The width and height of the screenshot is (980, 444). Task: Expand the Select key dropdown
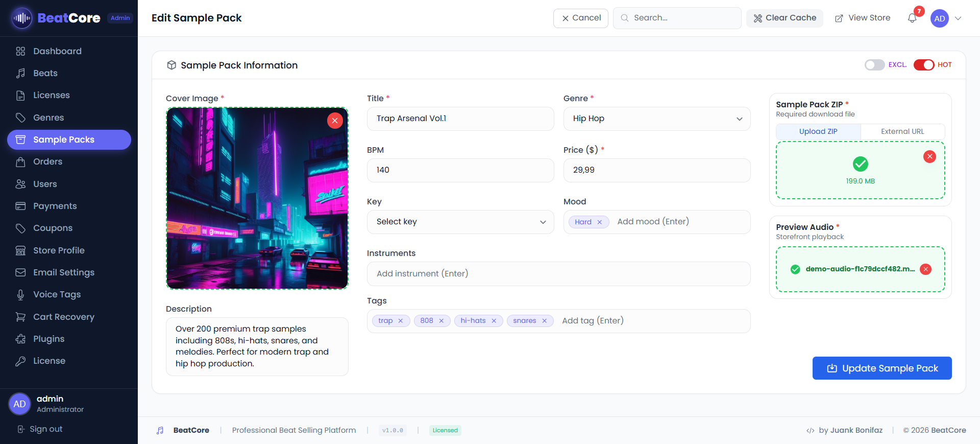click(460, 222)
